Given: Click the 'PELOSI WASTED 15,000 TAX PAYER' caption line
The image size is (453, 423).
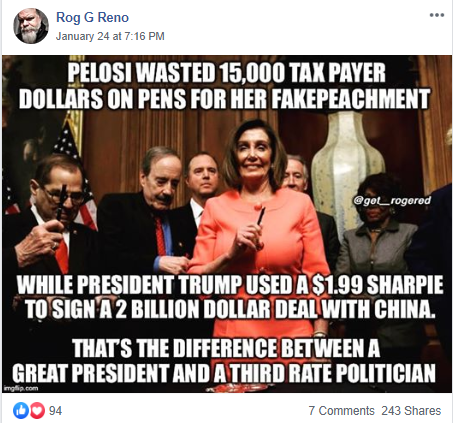Looking at the screenshot, I should [227, 73].
